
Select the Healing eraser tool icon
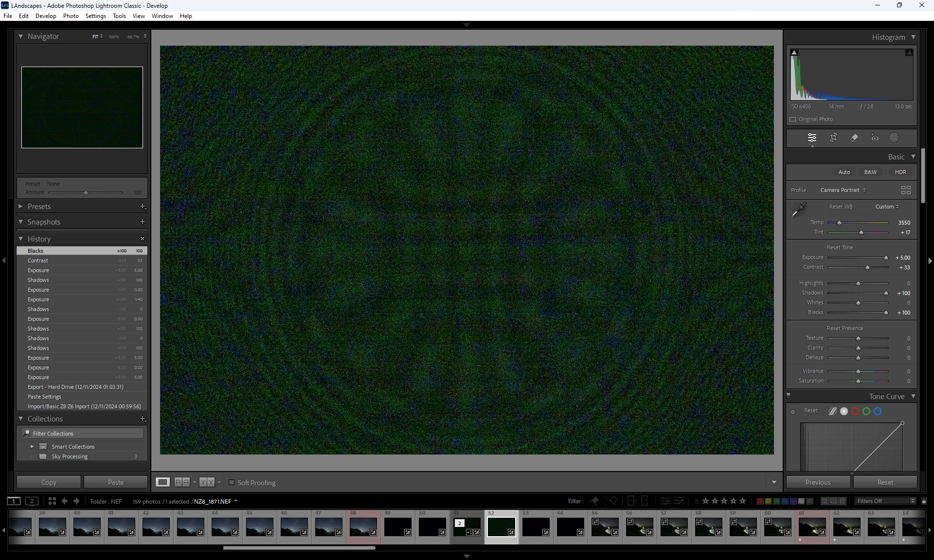point(854,138)
